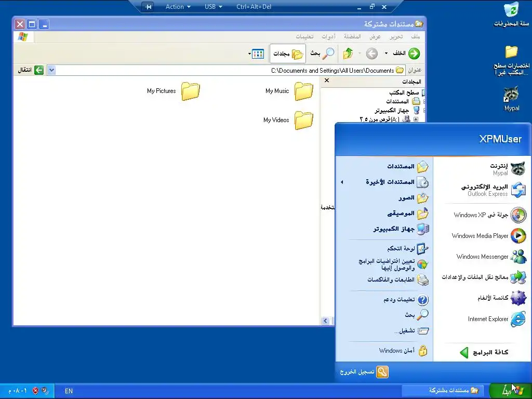The image size is (532, 399).
Task: Open the Back button history dropdown arrow
Action: pyautogui.click(x=386, y=54)
